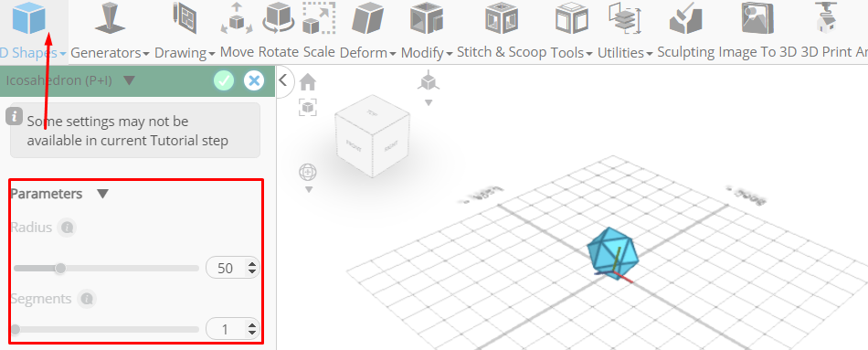Open the Sculpting tool icon
Image resolution: width=868 pixels, height=350 pixels.
[x=685, y=18]
